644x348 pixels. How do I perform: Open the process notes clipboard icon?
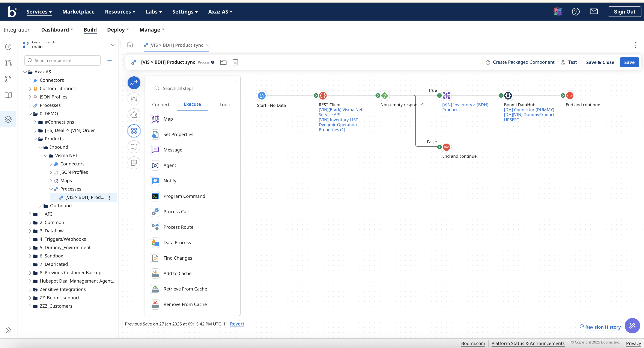(235, 62)
